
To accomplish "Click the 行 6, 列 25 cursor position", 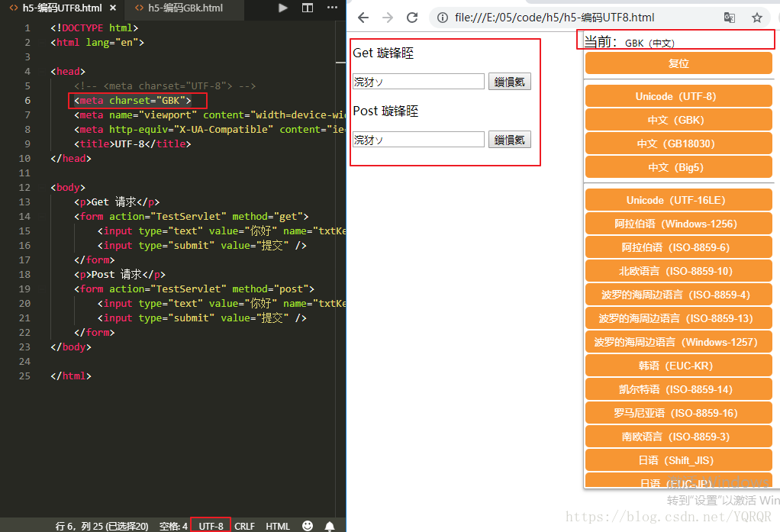I will (102, 526).
